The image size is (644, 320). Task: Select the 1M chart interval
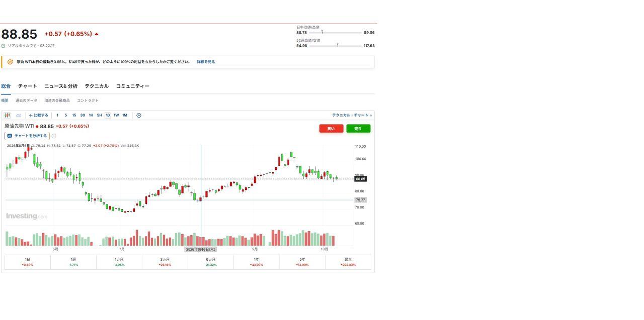point(125,116)
